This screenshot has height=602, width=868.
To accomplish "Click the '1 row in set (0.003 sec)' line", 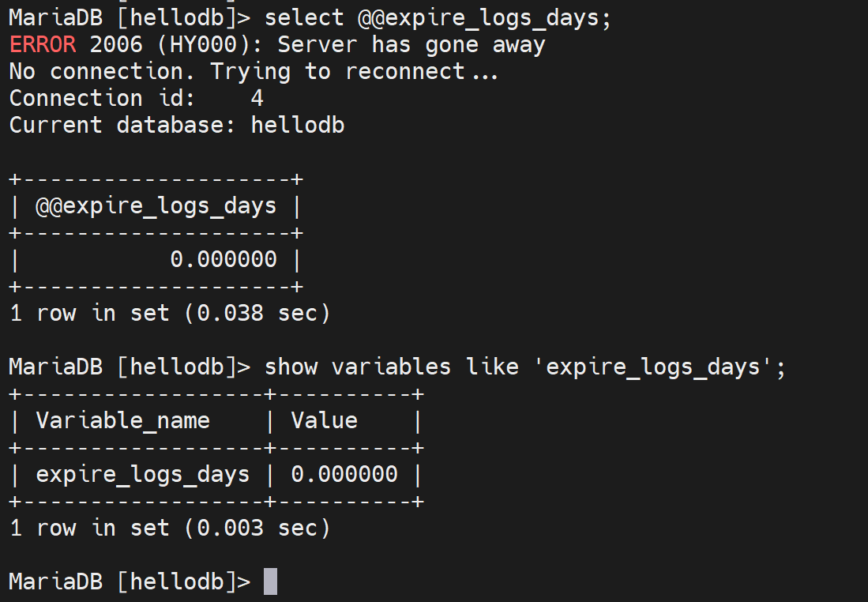I will click(170, 528).
